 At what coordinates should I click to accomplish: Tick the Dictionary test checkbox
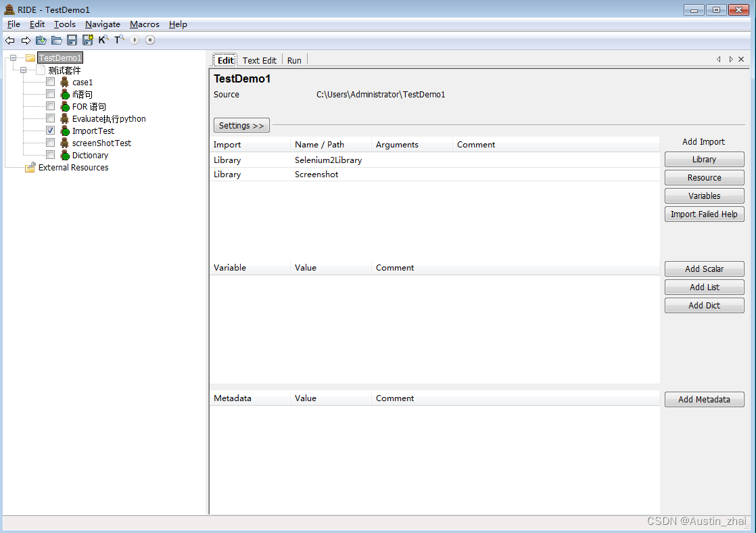50,154
